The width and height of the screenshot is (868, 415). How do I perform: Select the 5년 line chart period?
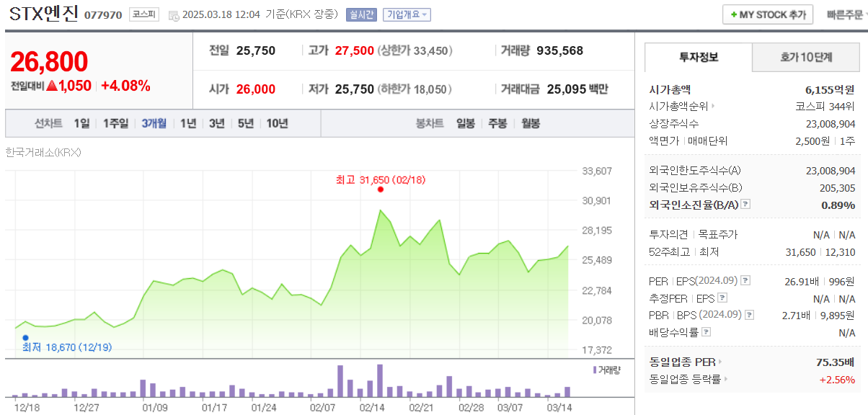[x=246, y=123]
